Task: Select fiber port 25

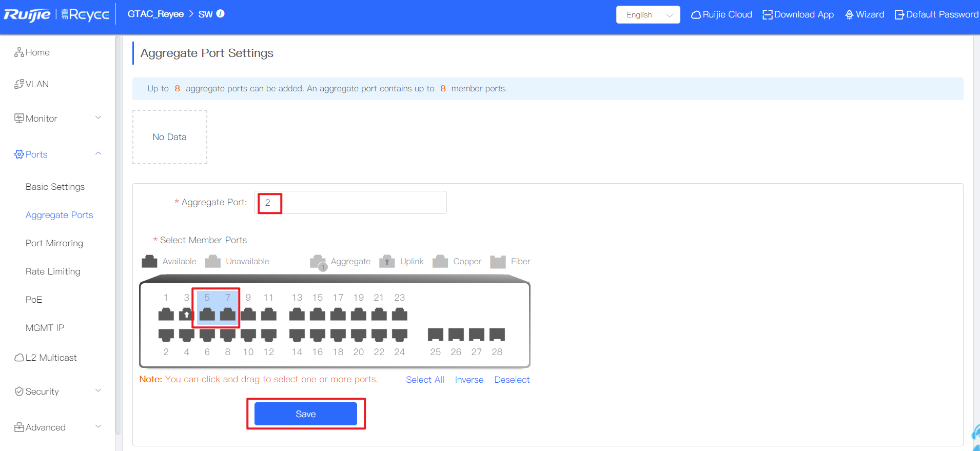Action: [x=436, y=335]
